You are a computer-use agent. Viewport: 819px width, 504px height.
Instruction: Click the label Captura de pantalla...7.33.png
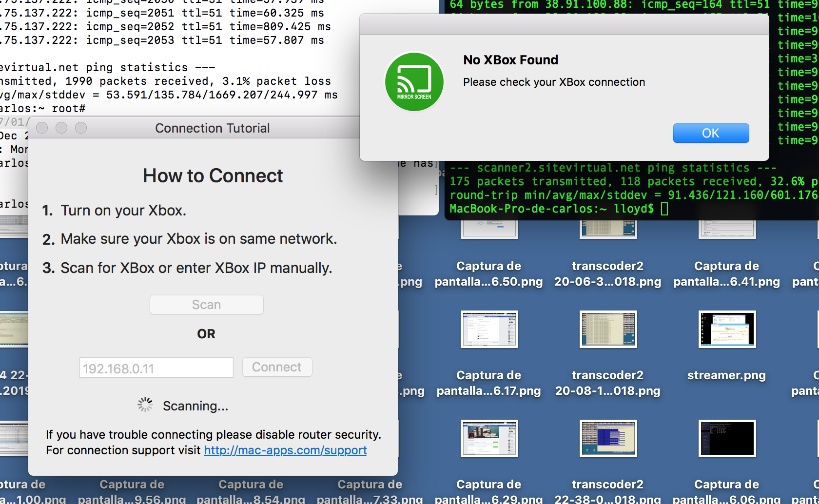370,491
